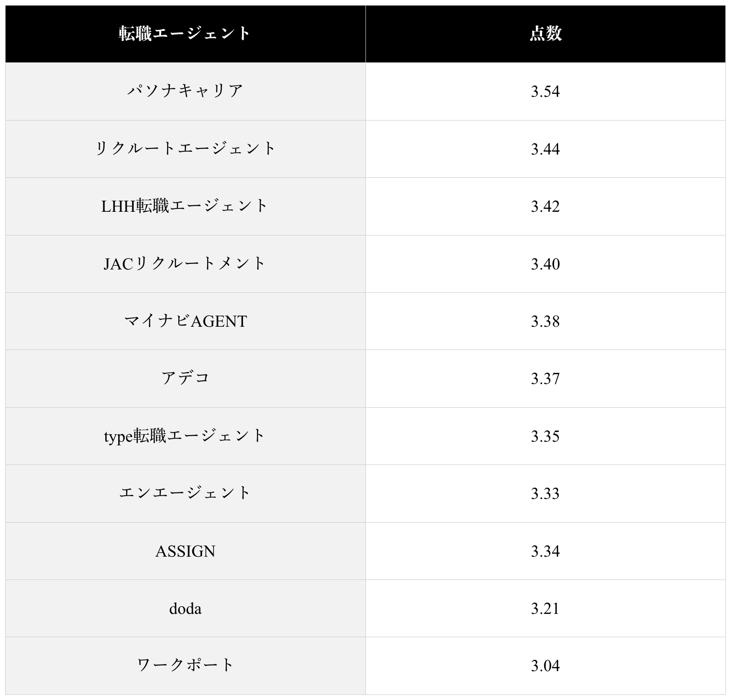Click the type転職エージェント name cell
This screenshot has width=730, height=700.
[x=185, y=436]
